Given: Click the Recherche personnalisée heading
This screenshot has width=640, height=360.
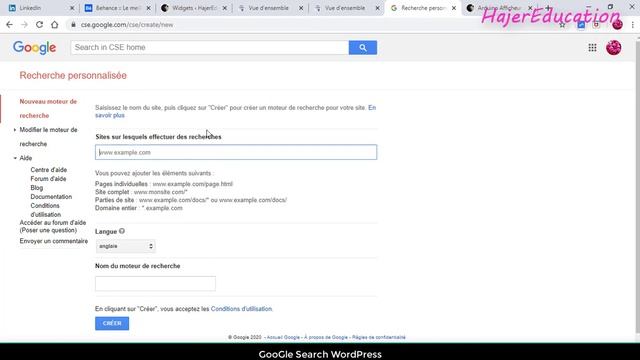Looking at the screenshot, I should pos(73,76).
